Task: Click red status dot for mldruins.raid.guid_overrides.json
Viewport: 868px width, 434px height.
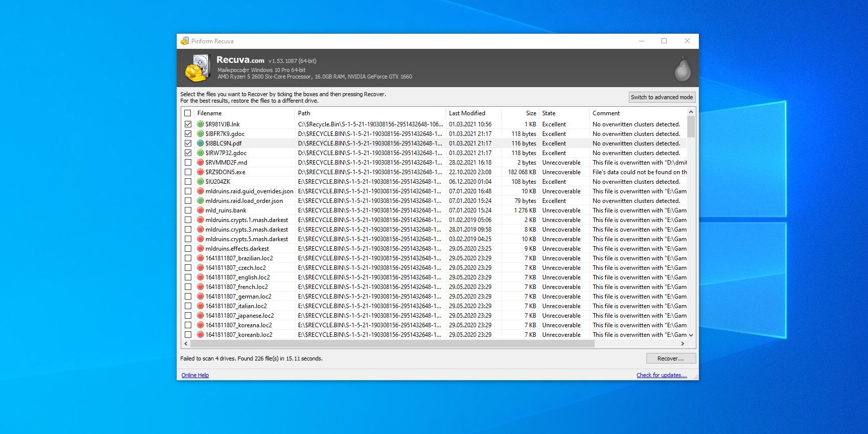Action: coord(200,191)
